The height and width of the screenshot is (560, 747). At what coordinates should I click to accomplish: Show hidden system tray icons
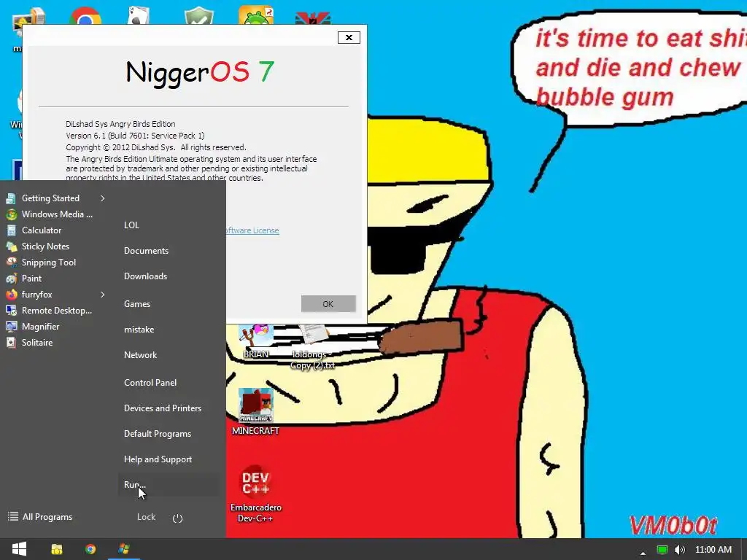point(643,553)
